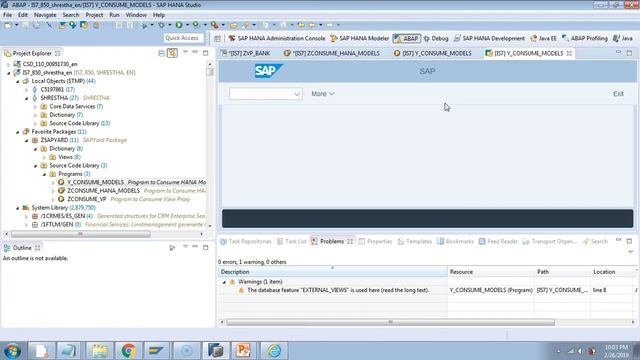Click Collapse All in Project Explorer
640x360 pixels.
162,53
